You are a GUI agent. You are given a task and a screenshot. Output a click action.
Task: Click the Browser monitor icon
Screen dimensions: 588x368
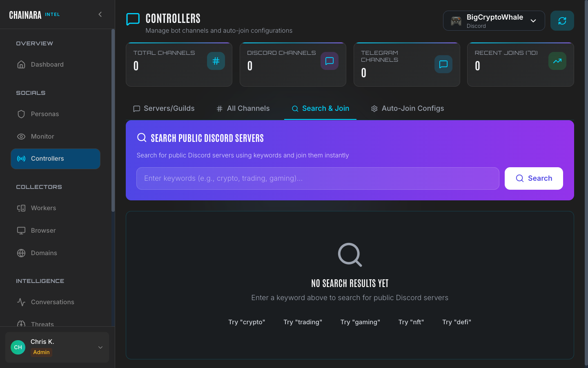[x=21, y=231]
